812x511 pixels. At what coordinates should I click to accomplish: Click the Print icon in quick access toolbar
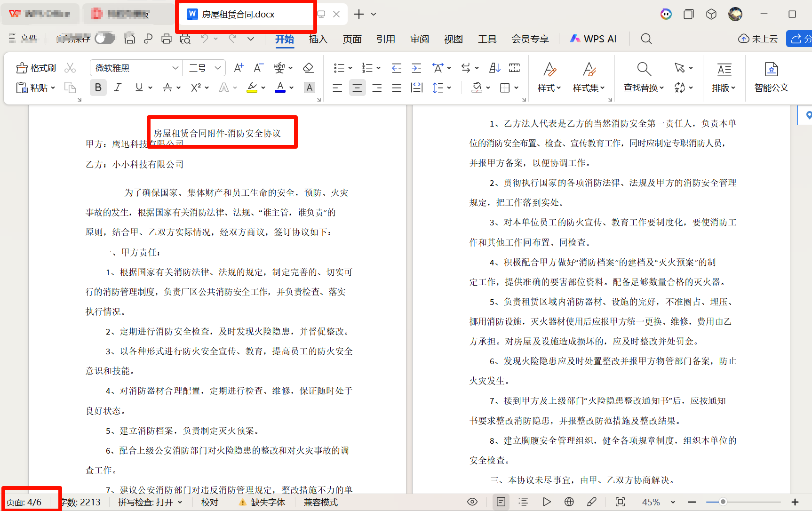166,38
